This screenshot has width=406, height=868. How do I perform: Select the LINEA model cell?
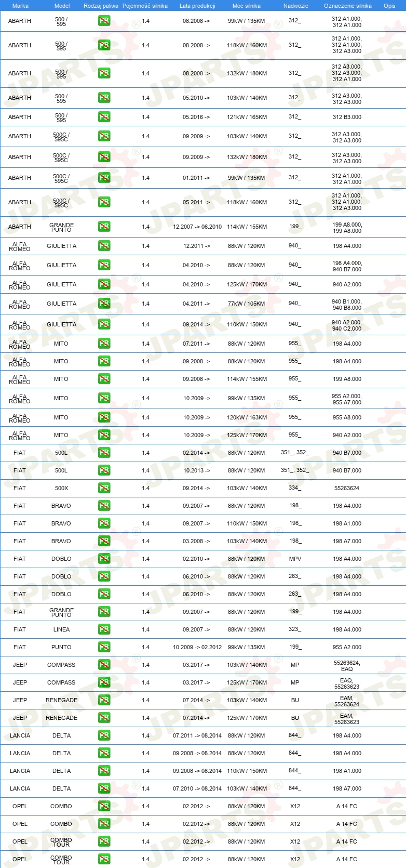[61, 629]
